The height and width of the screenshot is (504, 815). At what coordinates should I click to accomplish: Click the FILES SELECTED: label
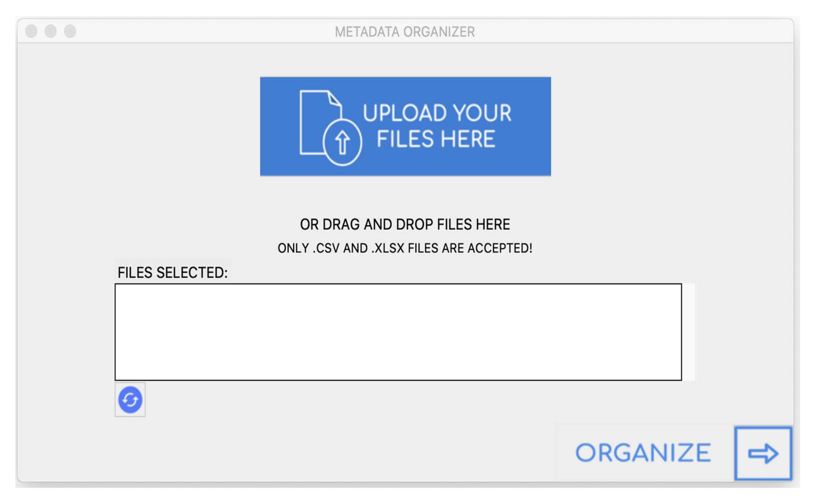(172, 273)
